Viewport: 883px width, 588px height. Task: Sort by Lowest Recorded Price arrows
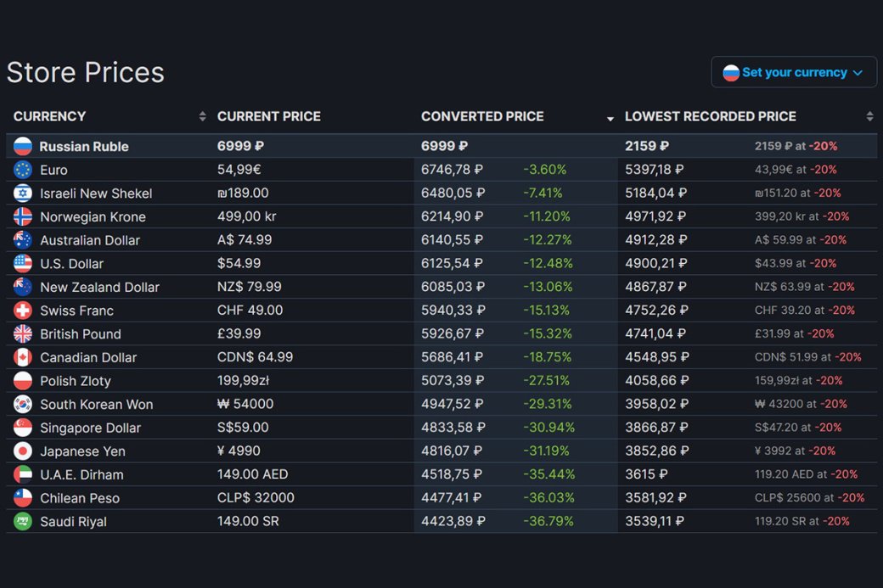point(869,116)
